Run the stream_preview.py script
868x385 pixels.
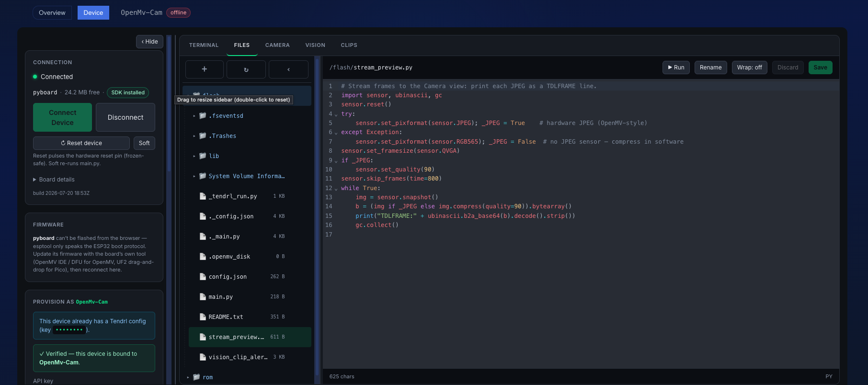tap(676, 68)
